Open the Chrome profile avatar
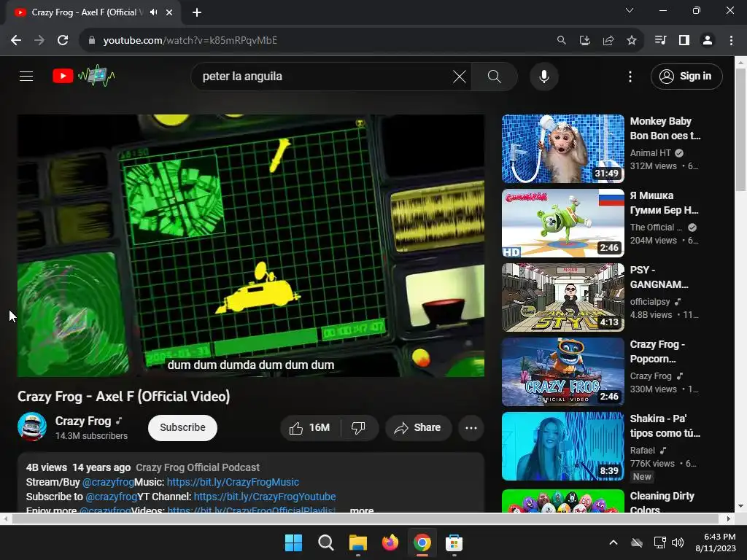 pos(708,41)
